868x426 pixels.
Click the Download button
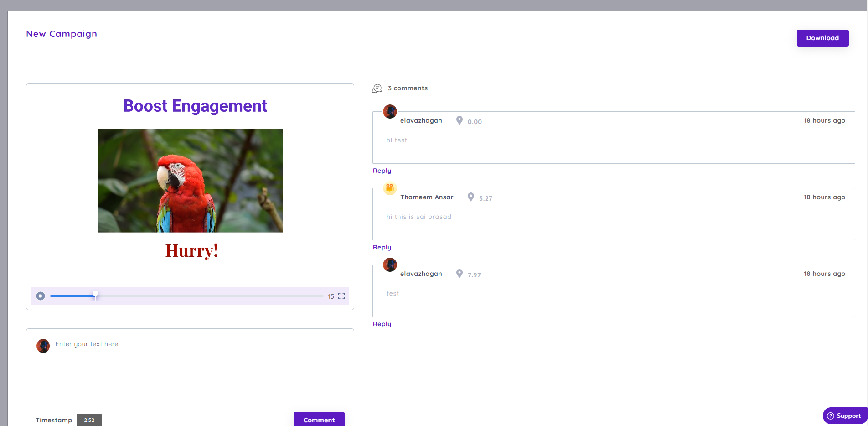tap(822, 38)
